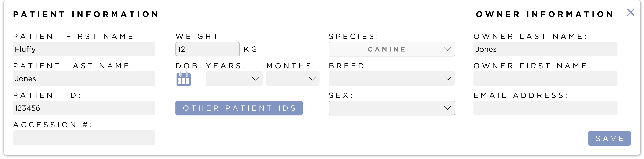Screen dimensions: 644x159
Task: Expand the DOB Years dropdown
Action: coord(234,79)
